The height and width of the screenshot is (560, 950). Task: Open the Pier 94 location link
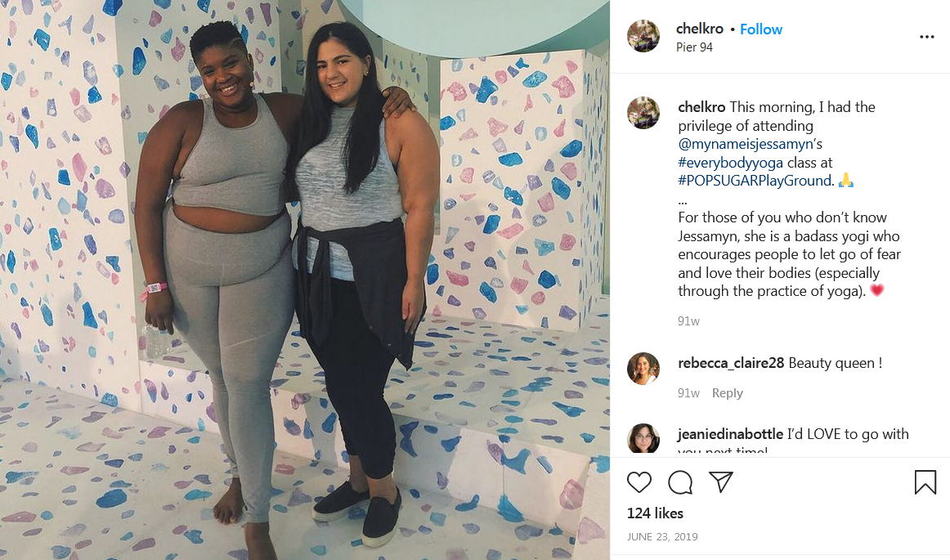[694, 47]
